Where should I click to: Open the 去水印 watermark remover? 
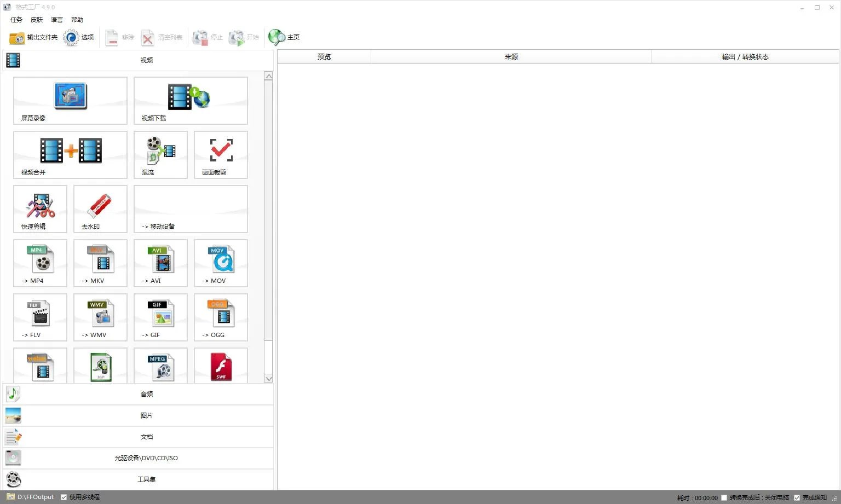[100, 208]
